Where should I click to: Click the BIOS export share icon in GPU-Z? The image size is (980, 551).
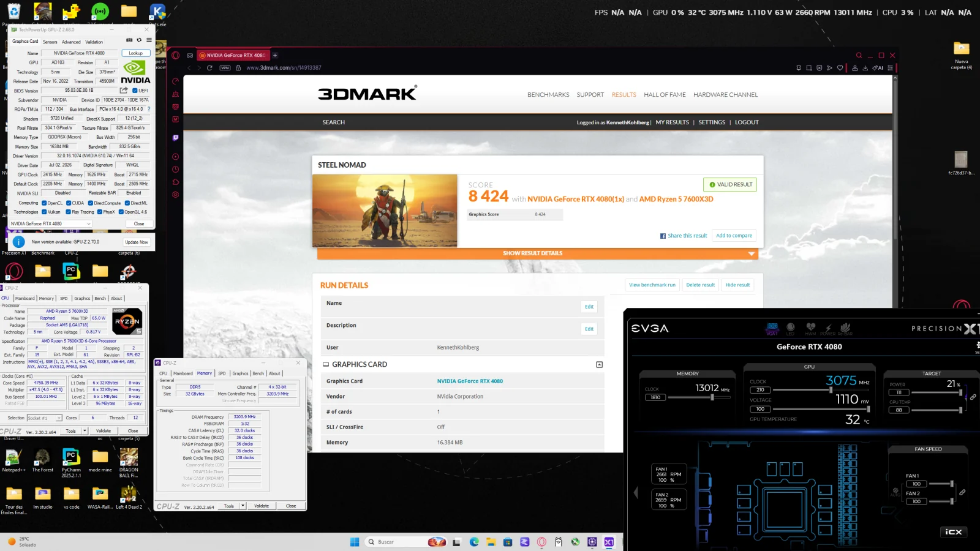(124, 90)
